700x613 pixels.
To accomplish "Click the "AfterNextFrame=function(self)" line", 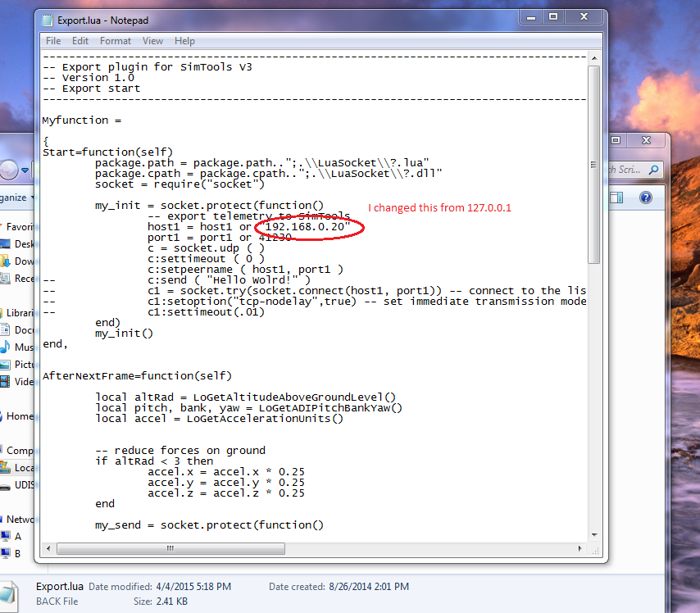I will click(x=137, y=375).
